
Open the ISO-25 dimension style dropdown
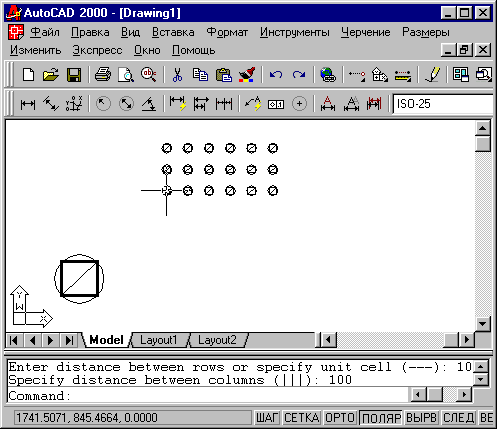click(x=443, y=104)
